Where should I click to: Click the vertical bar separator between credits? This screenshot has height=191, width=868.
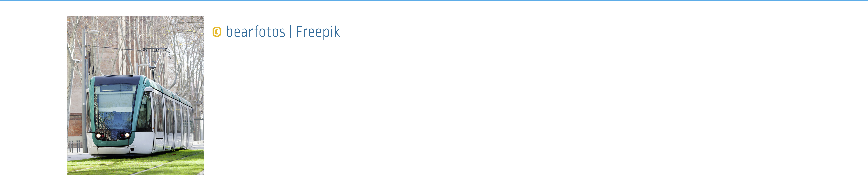pos(291,32)
